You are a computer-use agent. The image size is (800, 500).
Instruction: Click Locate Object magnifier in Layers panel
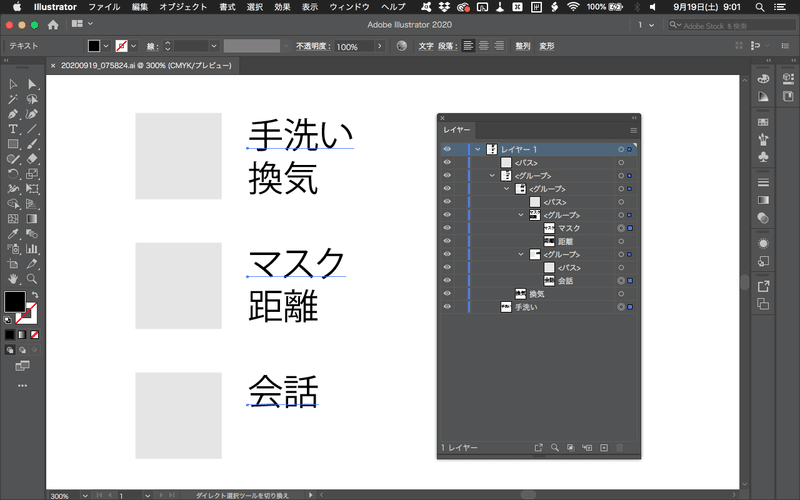[x=555, y=447]
